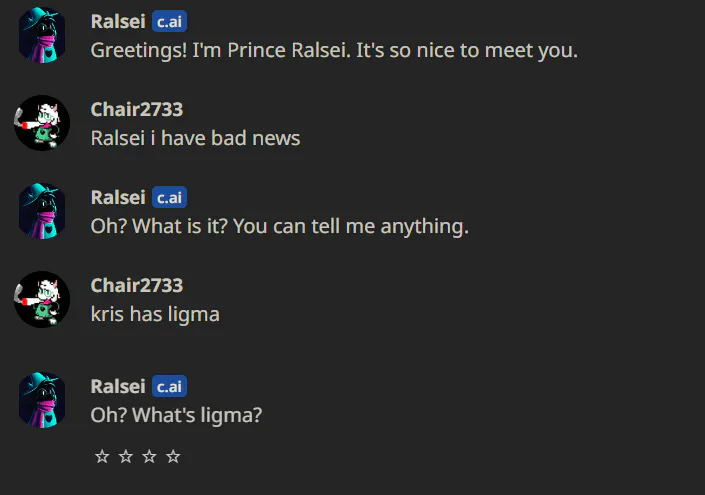Click Ralsei's avatar beside 'You can tell me anything'
This screenshot has width=705, height=495.
point(42,211)
